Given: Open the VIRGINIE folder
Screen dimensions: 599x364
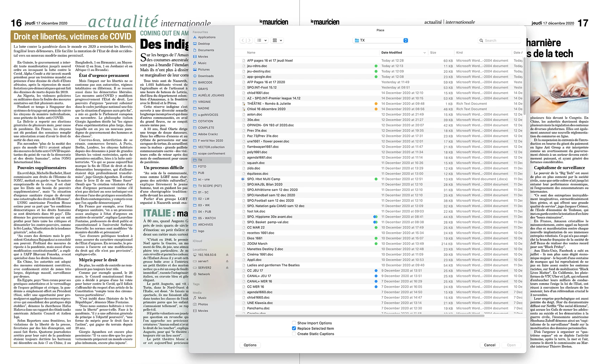Looking at the screenshot, I should 204,102.
